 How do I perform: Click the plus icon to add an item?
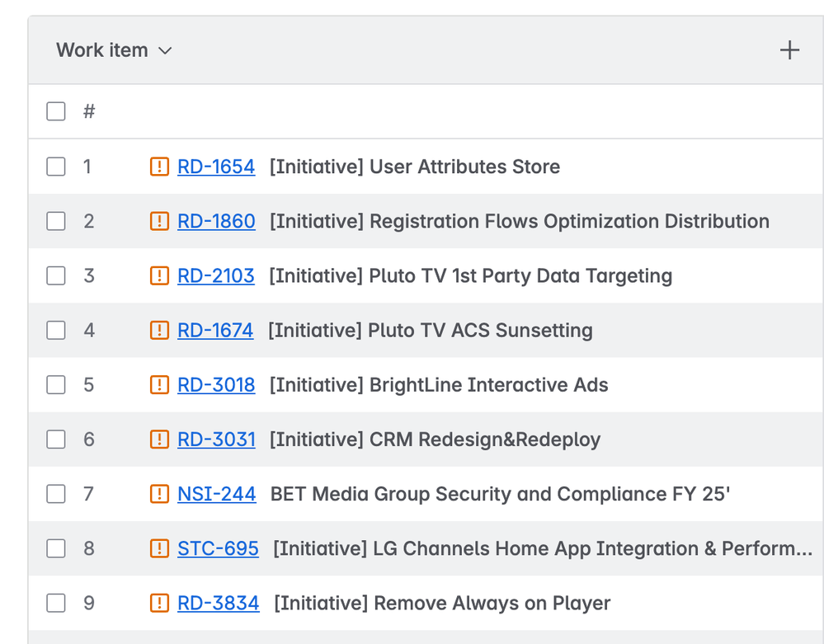coord(789,49)
